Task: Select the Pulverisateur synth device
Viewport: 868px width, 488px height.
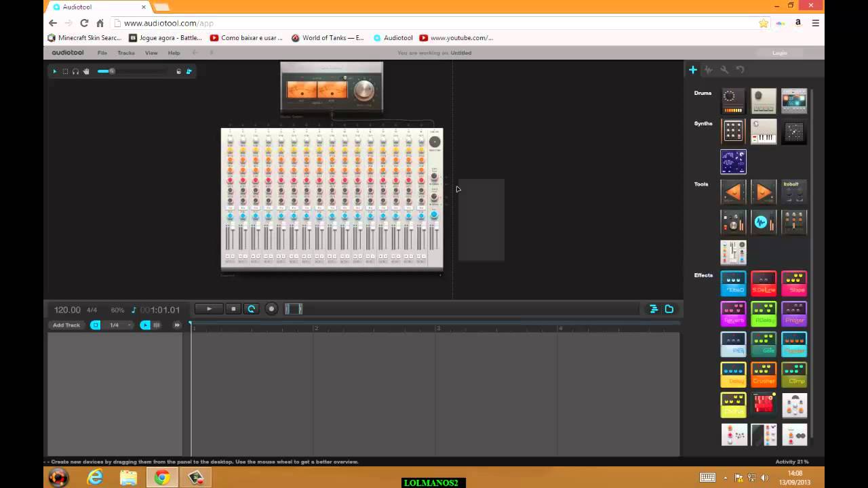Action: click(x=733, y=131)
